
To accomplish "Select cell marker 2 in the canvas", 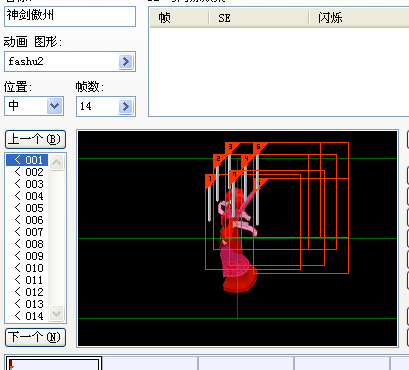I will pyautogui.click(x=218, y=159).
